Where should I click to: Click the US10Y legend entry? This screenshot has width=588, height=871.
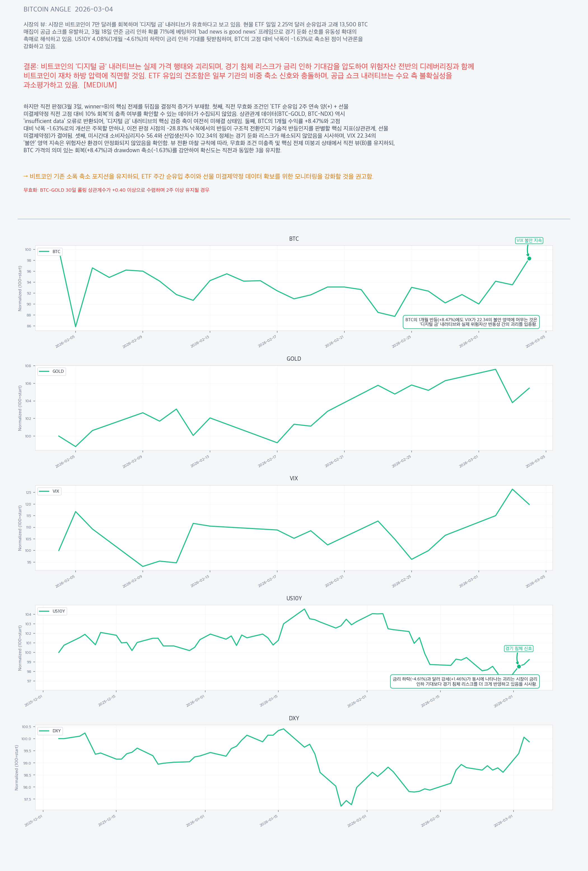point(52,611)
